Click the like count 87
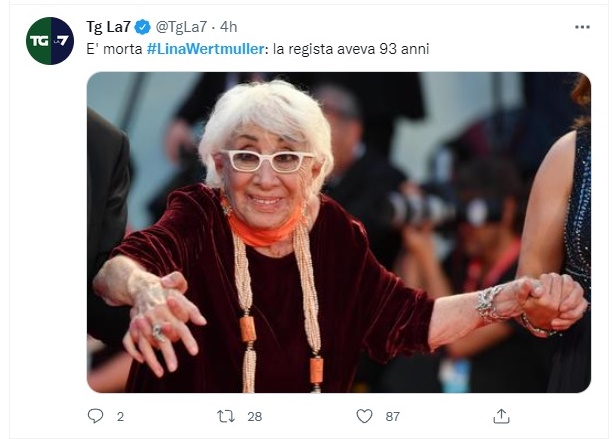This screenshot has width=612, height=439. (393, 417)
